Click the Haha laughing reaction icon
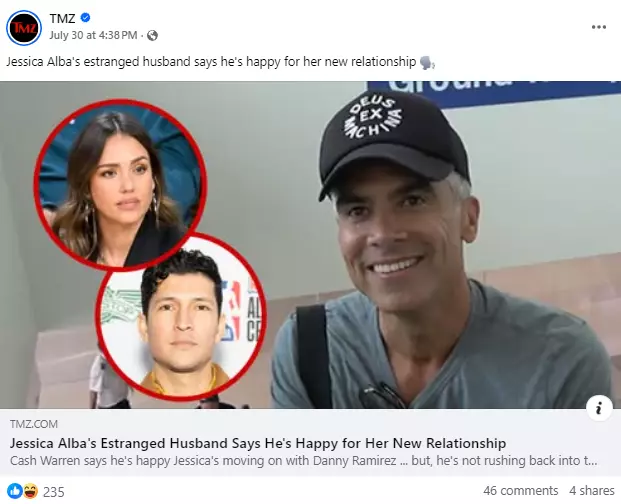The image size is (621, 504). coord(30,491)
